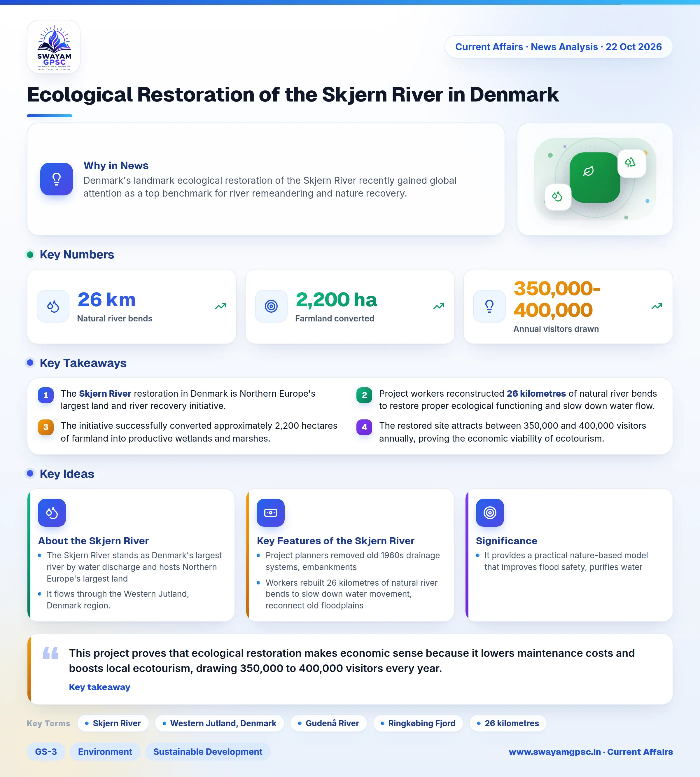Click the bold Skjern River text in takeaway 1

click(x=105, y=393)
